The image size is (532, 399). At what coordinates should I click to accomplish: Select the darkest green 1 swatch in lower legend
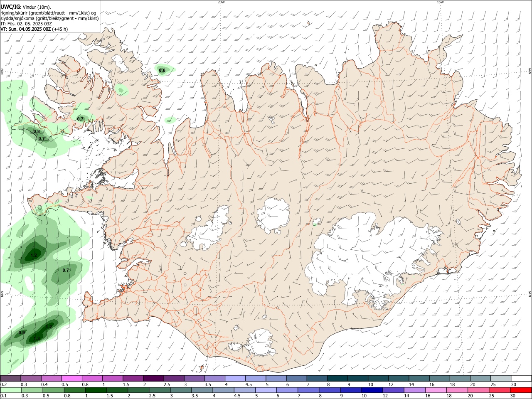pos(96,390)
